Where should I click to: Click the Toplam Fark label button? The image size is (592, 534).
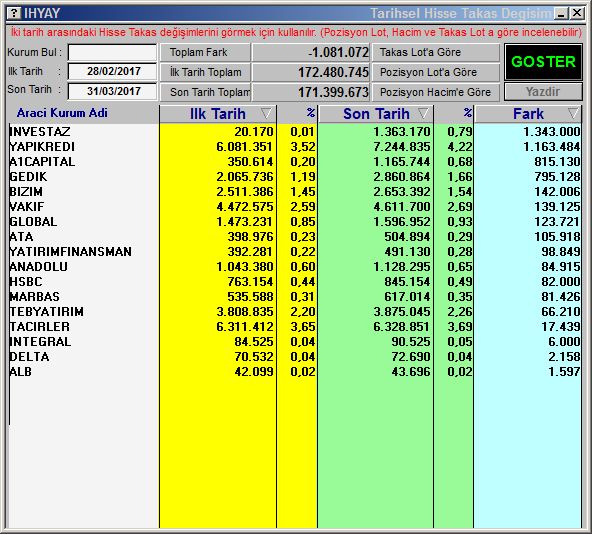click(x=205, y=52)
